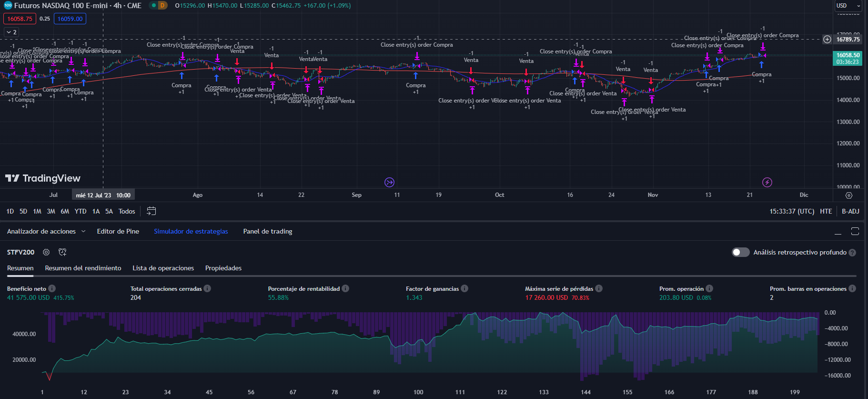Open chart axis settings gear icon
This screenshot has height=399, width=868.
point(849,195)
